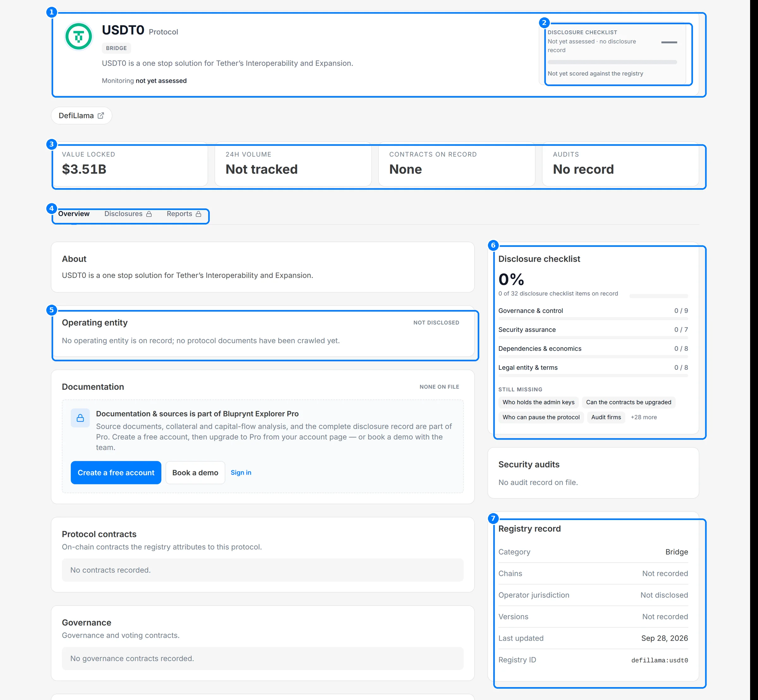Click the 24H Volume Not tracked card
Image resolution: width=758 pixels, height=700 pixels.
coord(293,164)
